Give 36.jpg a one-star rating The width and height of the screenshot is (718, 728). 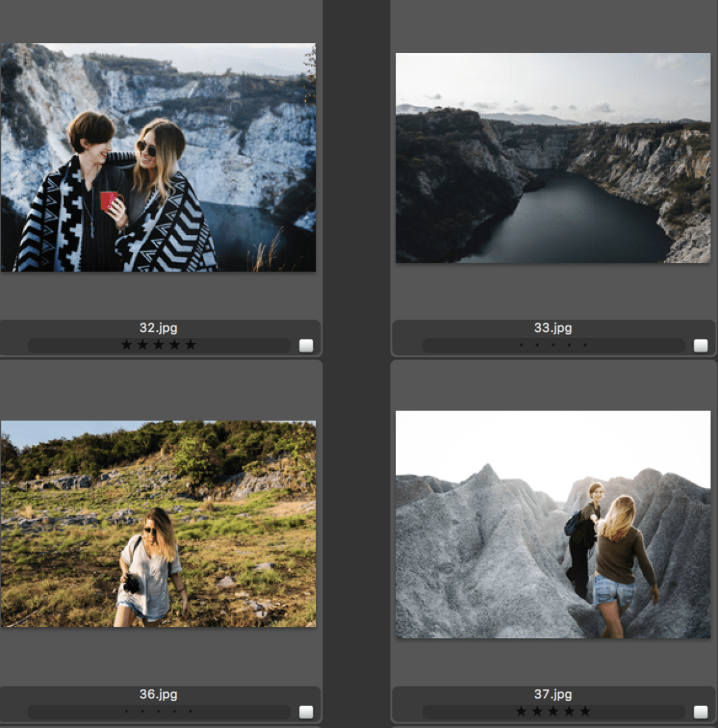click(x=128, y=712)
